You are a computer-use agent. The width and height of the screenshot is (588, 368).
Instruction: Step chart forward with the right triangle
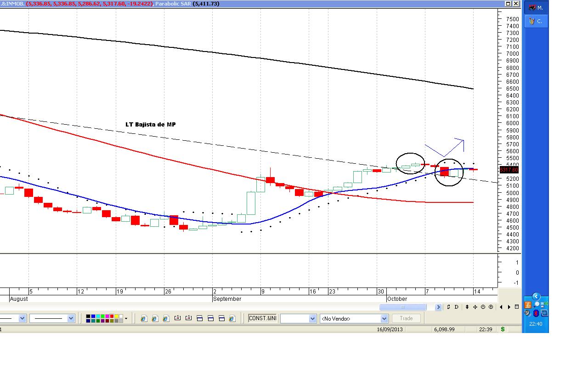[509, 307]
